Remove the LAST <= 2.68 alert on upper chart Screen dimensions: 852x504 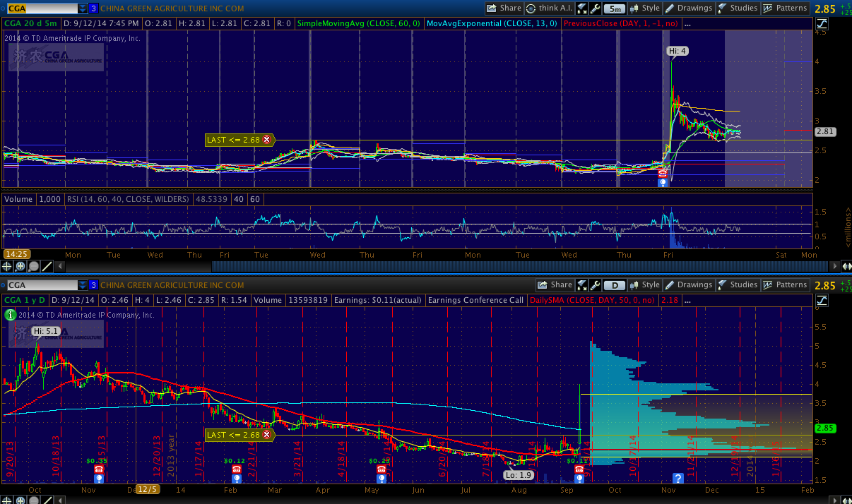pyautogui.click(x=266, y=140)
